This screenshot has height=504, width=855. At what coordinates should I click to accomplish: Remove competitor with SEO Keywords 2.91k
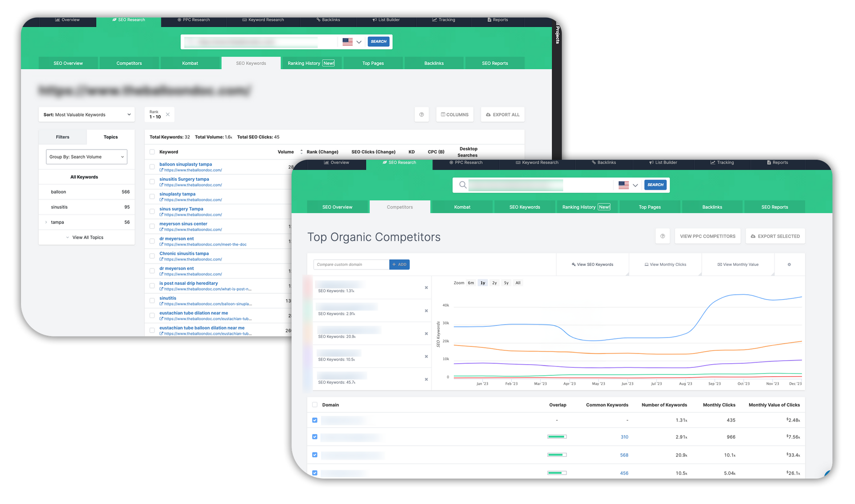click(426, 311)
